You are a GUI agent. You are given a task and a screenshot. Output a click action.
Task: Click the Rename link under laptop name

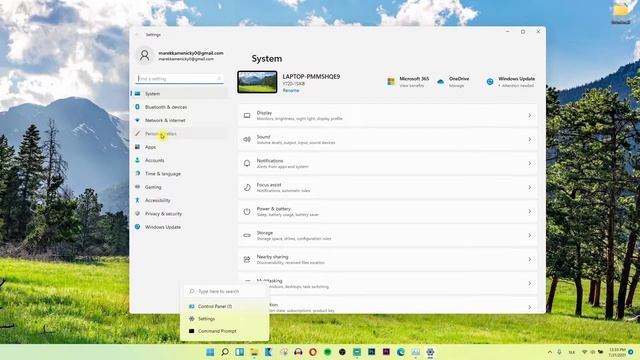pyautogui.click(x=291, y=90)
